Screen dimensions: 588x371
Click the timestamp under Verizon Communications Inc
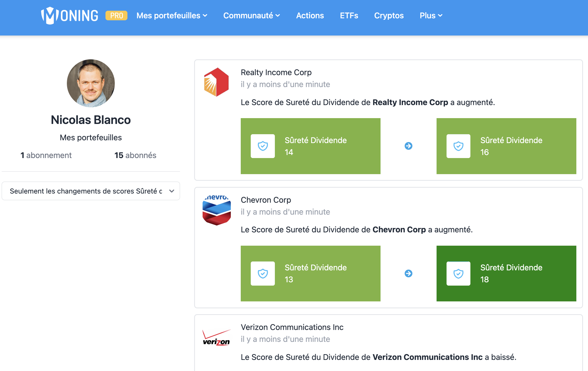[285, 339]
